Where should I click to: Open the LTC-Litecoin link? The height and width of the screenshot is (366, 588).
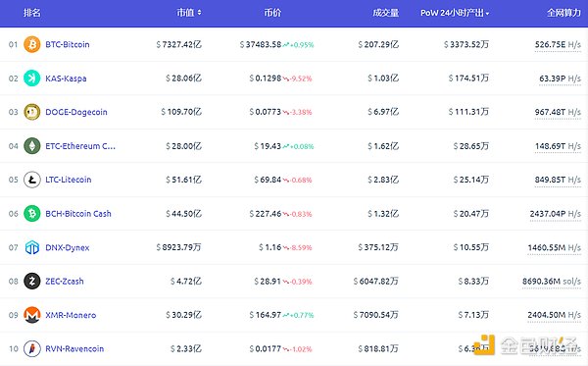pos(69,180)
